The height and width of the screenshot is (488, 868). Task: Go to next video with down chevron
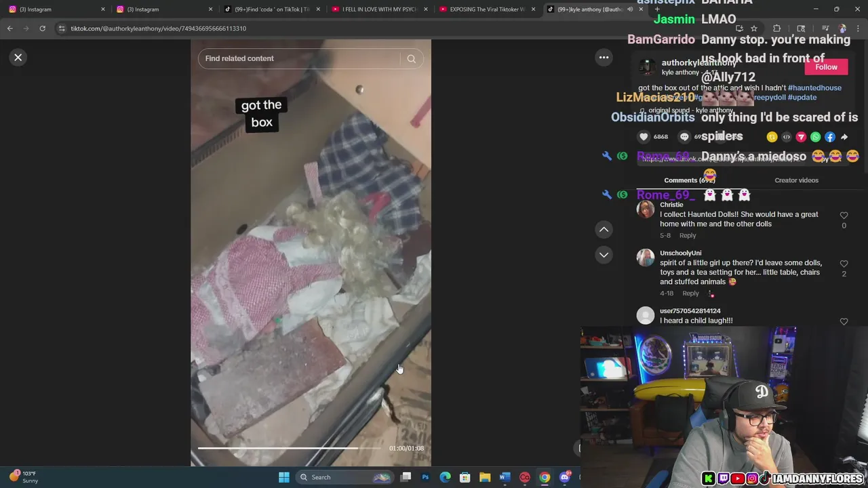tap(604, 255)
